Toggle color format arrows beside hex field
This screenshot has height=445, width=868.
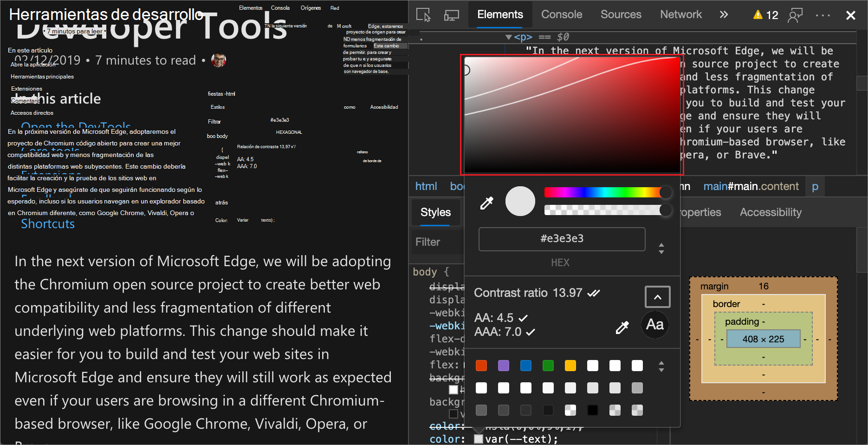[661, 249]
